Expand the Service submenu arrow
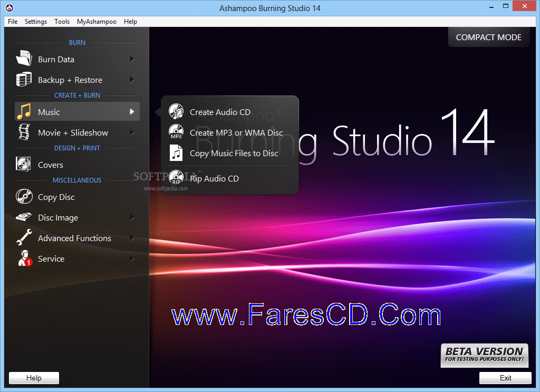This screenshot has width=540, height=392. click(132, 259)
